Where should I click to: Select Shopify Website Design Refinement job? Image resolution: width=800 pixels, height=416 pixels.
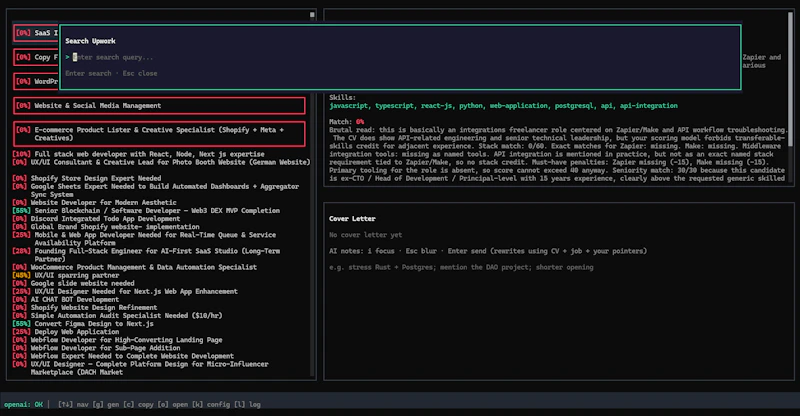[85, 308]
